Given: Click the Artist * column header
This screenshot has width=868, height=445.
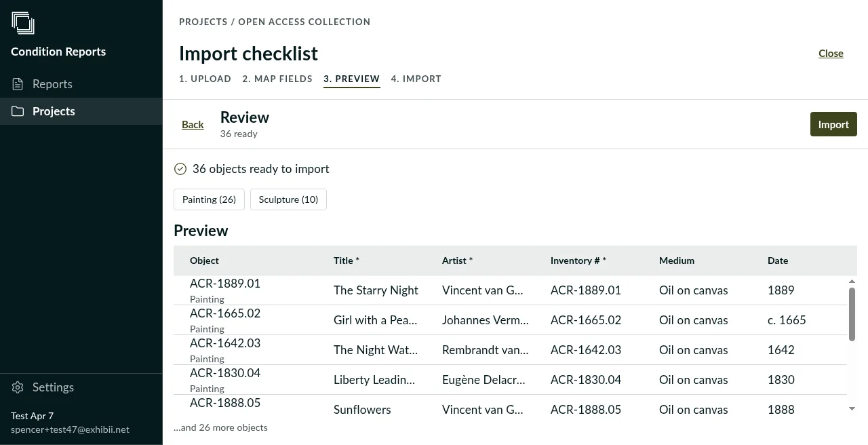Looking at the screenshot, I should click(457, 260).
